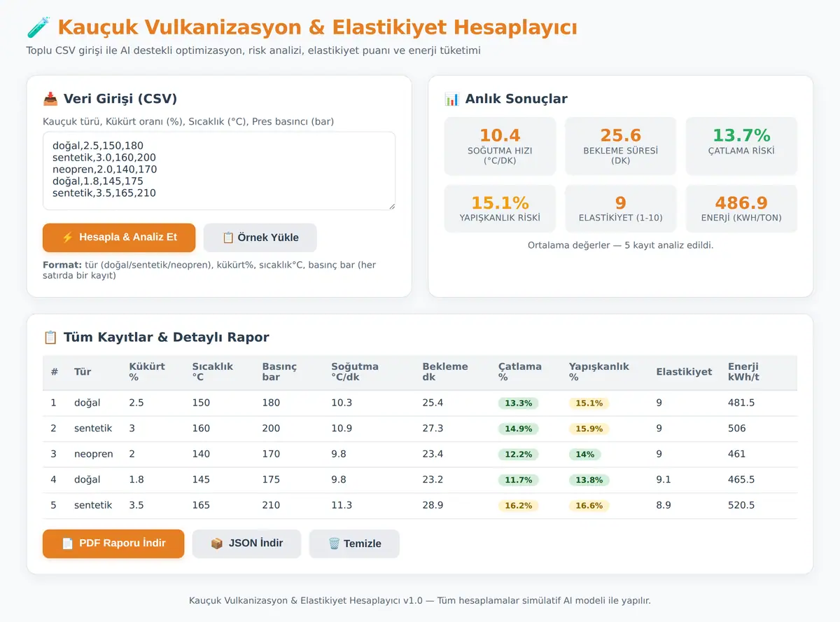Clear records with Temizle button
This screenshot has height=622, width=840.
pos(354,544)
